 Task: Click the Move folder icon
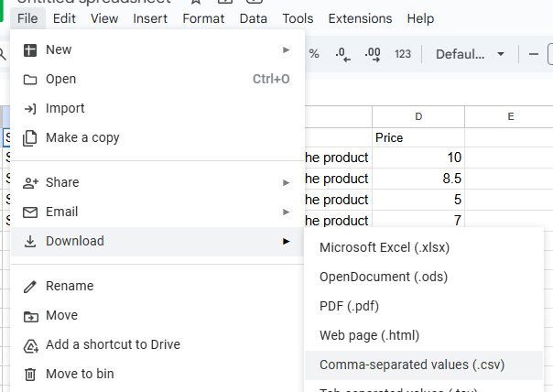pos(31,317)
